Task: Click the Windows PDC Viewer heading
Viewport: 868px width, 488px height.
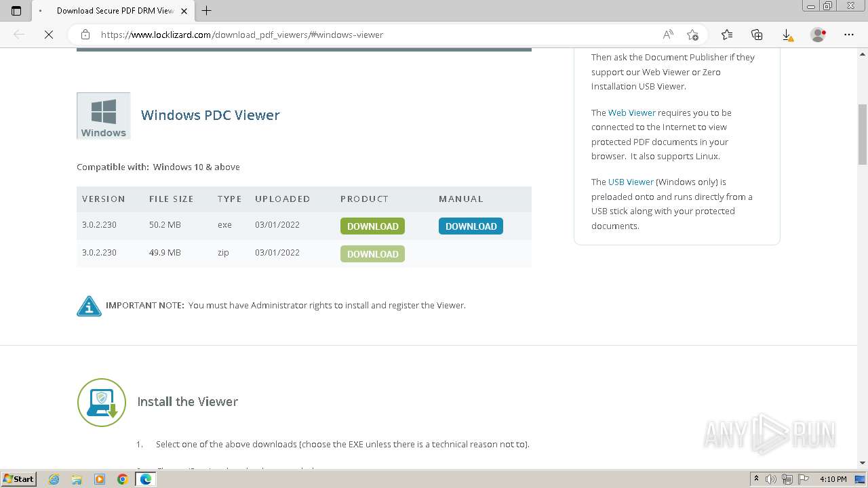Action: (210, 115)
